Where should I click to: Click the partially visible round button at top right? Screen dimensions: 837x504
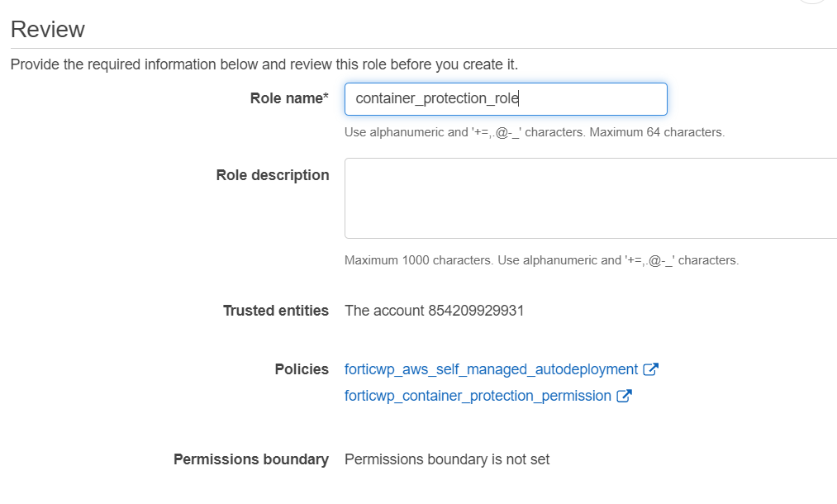click(x=813, y=2)
